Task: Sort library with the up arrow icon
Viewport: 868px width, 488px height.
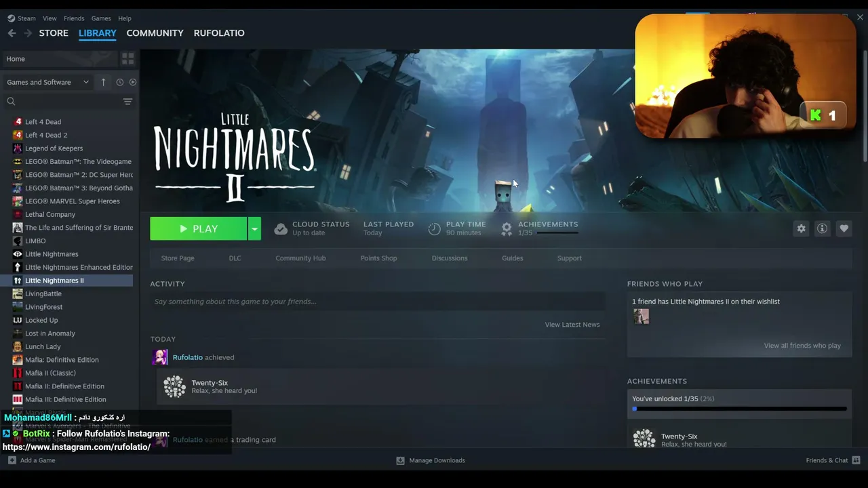Action: tap(103, 82)
